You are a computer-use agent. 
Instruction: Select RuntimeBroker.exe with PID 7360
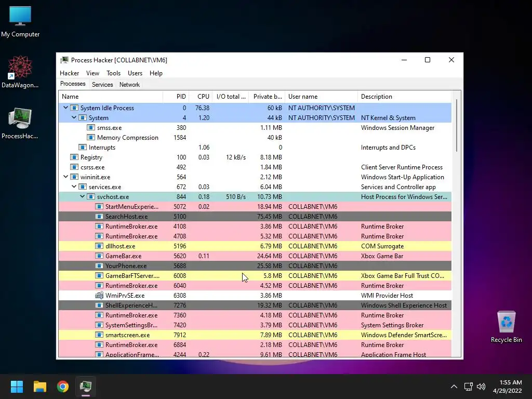point(255,315)
